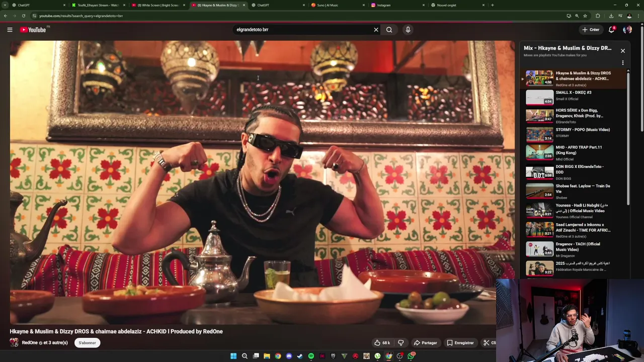
Task: Open Spotify from the taskbar
Action: 311,356
